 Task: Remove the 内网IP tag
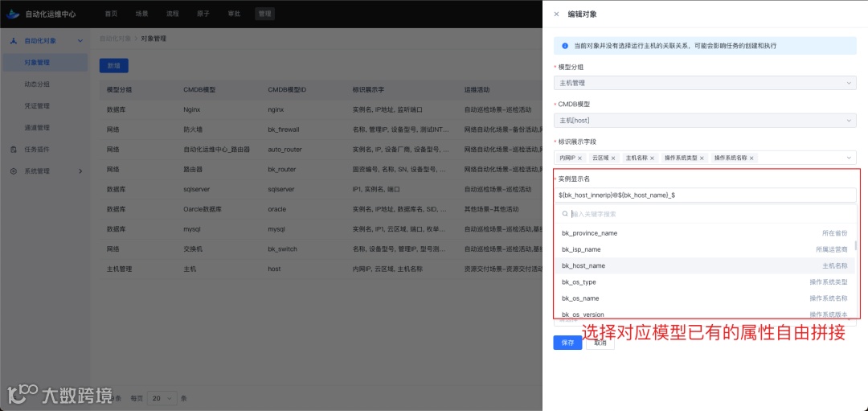tap(579, 158)
